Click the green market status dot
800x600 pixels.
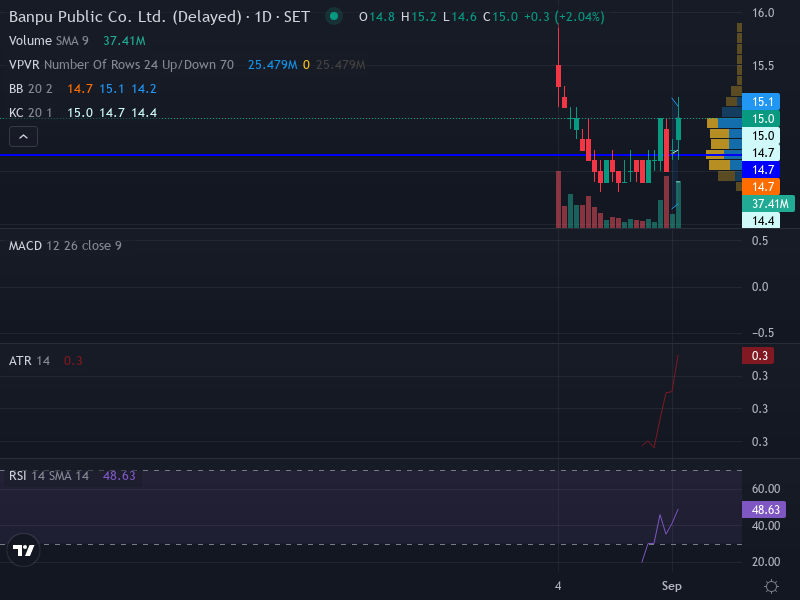pos(334,16)
